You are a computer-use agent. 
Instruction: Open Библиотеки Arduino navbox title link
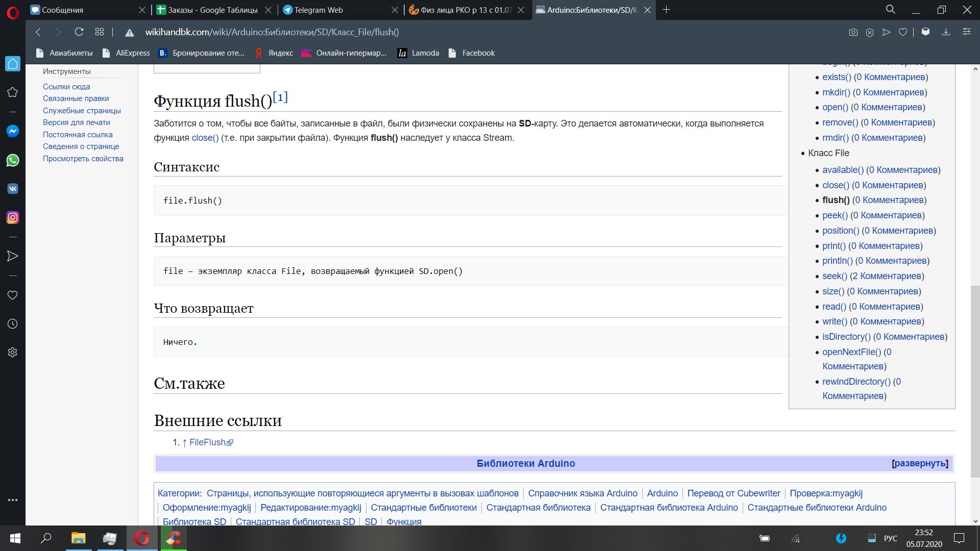click(x=526, y=463)
